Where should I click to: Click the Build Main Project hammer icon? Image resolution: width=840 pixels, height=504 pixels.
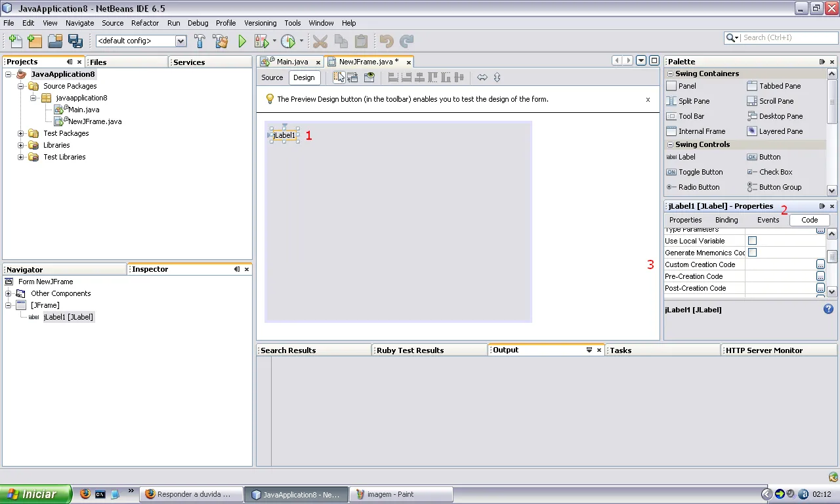pyautogui.click(x=200, y=41)
